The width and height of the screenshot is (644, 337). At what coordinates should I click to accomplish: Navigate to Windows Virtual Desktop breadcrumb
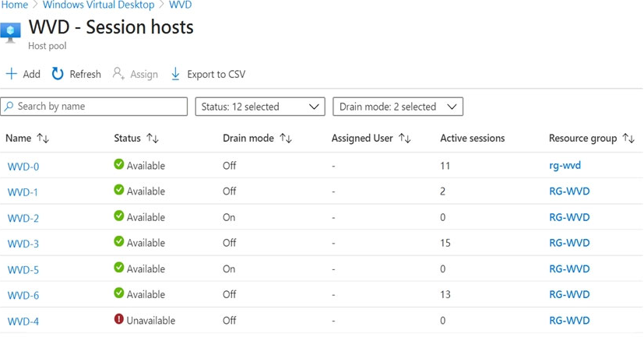click(x=98, y=5)
